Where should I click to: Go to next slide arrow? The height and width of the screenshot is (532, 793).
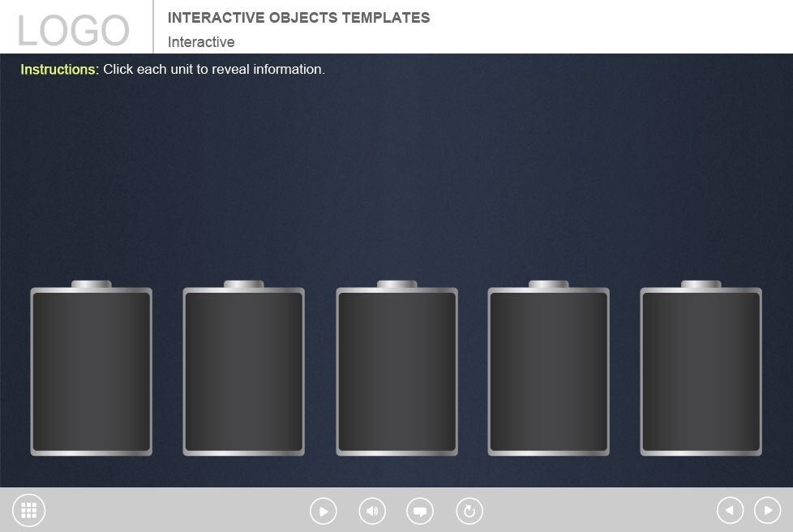click(768, 510)
